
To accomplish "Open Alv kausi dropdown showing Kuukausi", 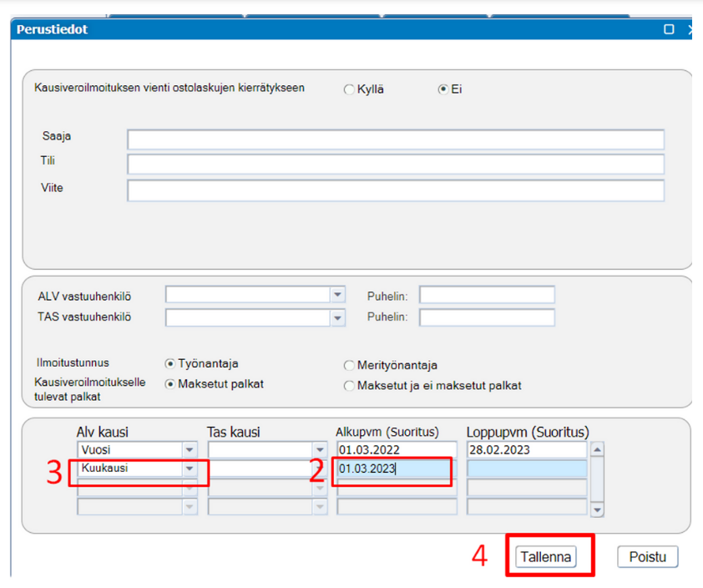I will [x=190, y=469].
